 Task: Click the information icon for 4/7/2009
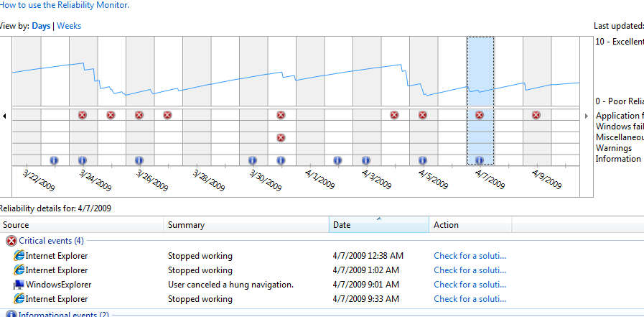[x=480, y=160]
